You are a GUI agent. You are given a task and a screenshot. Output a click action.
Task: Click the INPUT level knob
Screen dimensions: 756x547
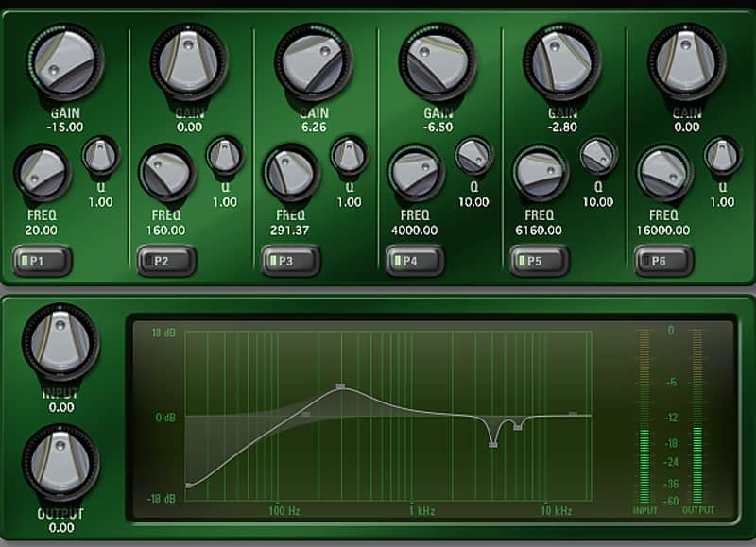[x=60, y=342]
